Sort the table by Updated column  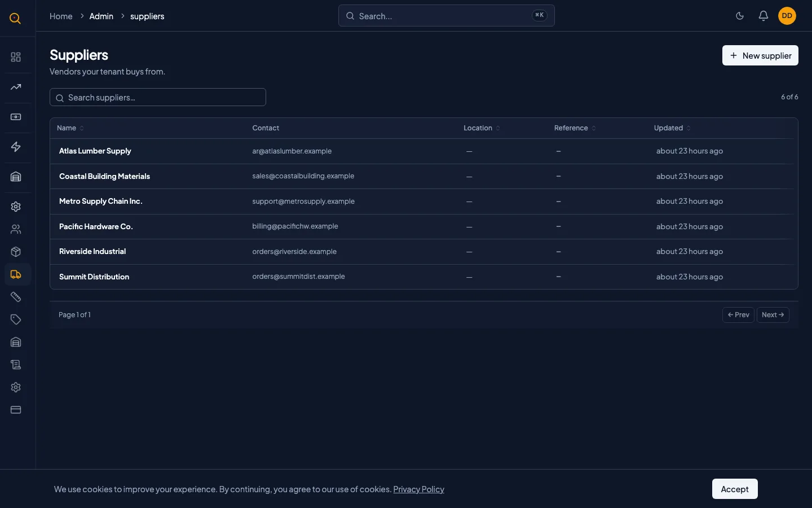tap(672, 128)
